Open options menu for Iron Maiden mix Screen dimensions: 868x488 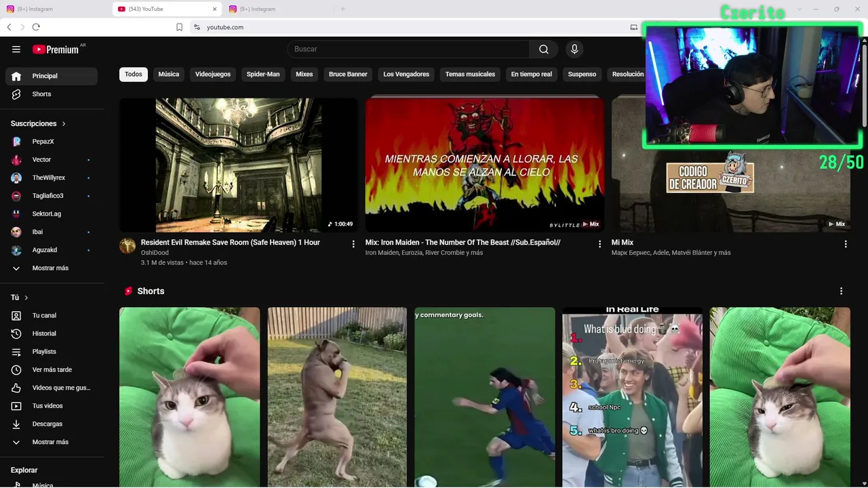coord(599,244)
